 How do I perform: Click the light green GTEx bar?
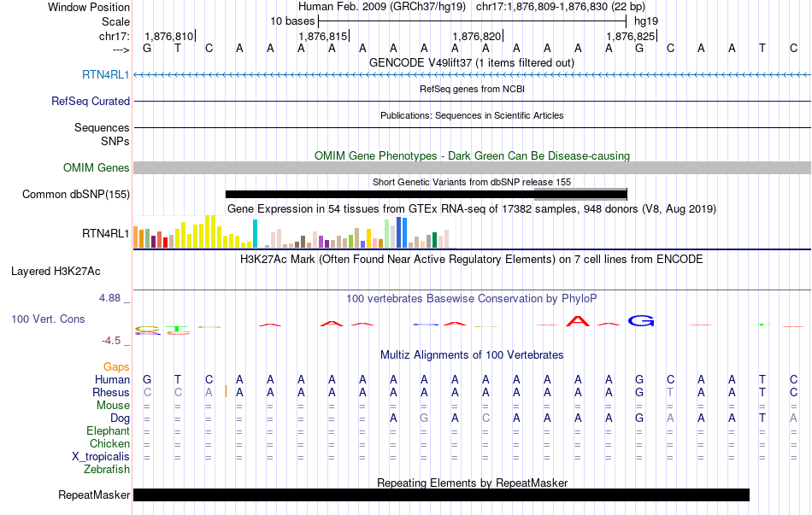[x=387, y=233]
